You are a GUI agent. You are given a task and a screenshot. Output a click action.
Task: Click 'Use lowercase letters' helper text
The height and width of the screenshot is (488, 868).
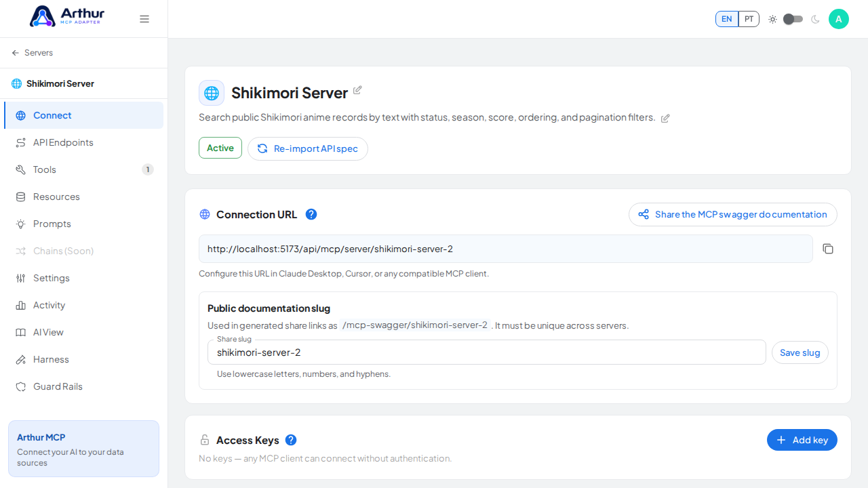pyautogui.click(x=304, y=374)
